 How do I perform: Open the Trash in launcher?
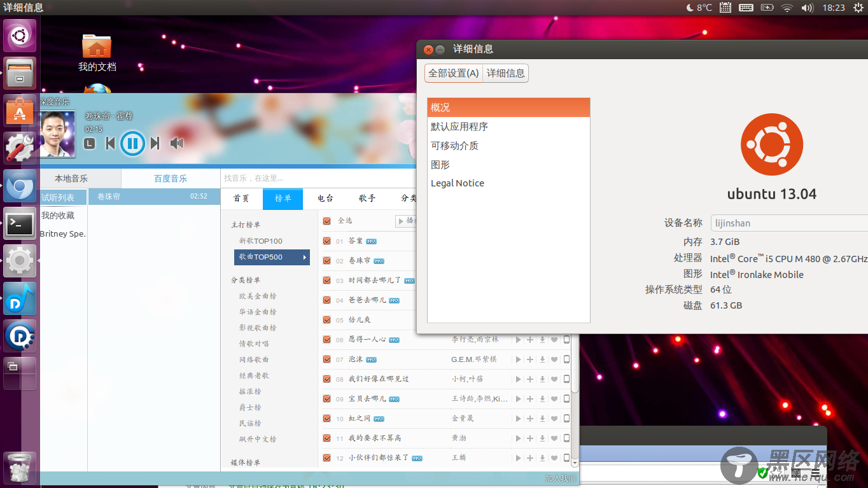[x=20, y=469]
